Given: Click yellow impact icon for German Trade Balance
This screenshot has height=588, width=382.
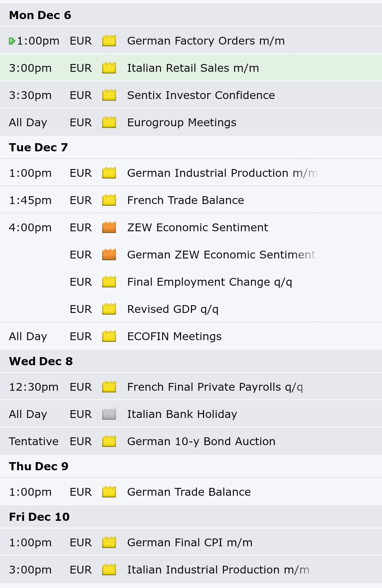Looking at the screenshot, I should tap(109, 492).
